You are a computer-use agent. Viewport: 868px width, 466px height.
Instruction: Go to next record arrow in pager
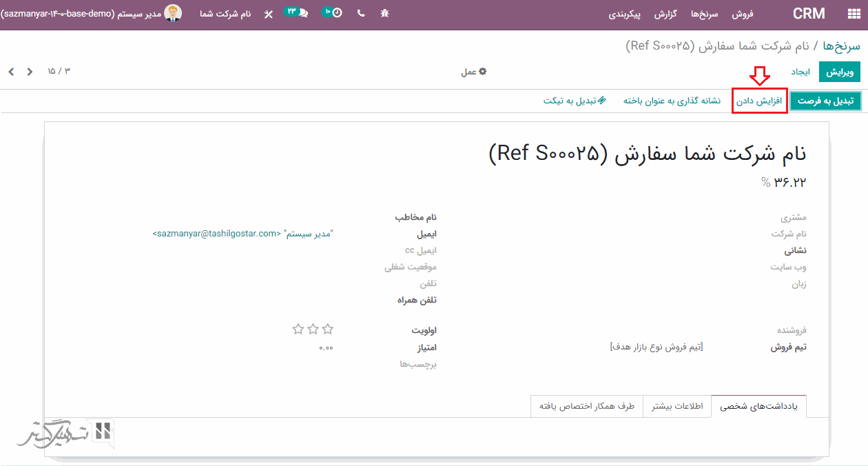[x=11, y=71]
